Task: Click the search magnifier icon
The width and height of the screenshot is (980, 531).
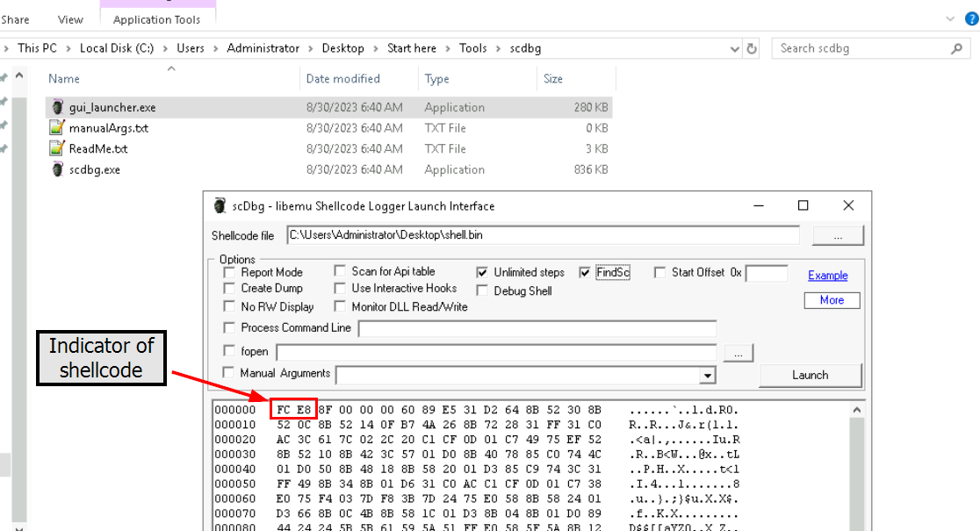Action: [x=957, y=49]
